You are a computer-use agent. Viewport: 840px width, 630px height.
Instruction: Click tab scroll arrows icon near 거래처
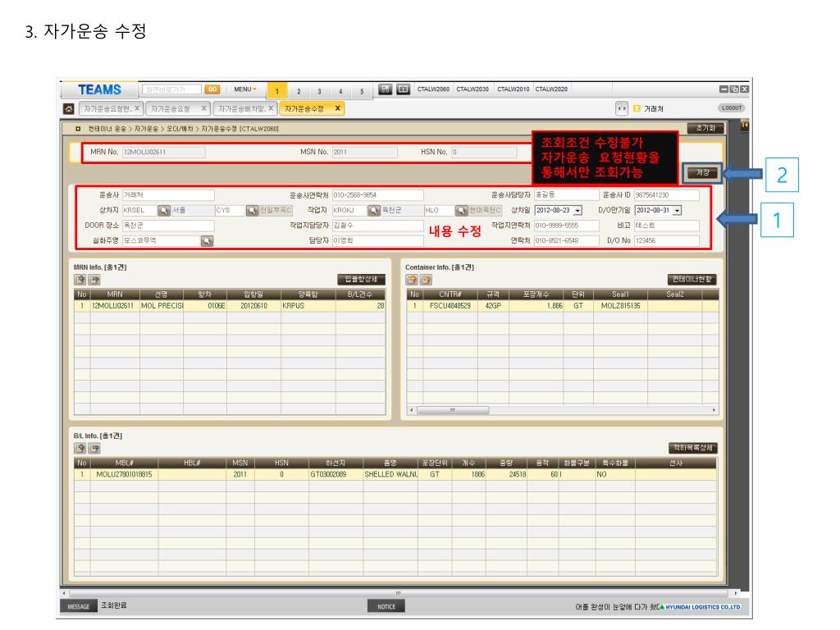point(622,108)
